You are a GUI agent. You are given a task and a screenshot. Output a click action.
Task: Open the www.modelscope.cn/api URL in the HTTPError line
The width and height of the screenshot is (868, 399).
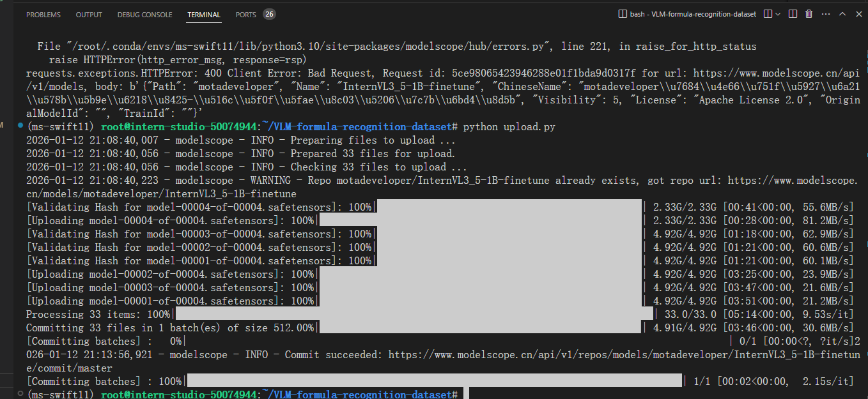click(777, 73)
